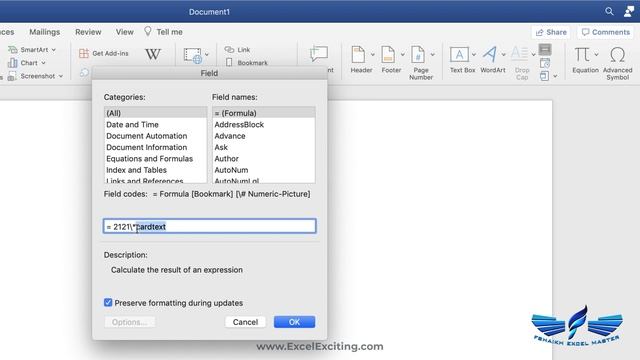Expand the Equation dropdown arrow
Viewport: 640px width, 360px height.
596,54
